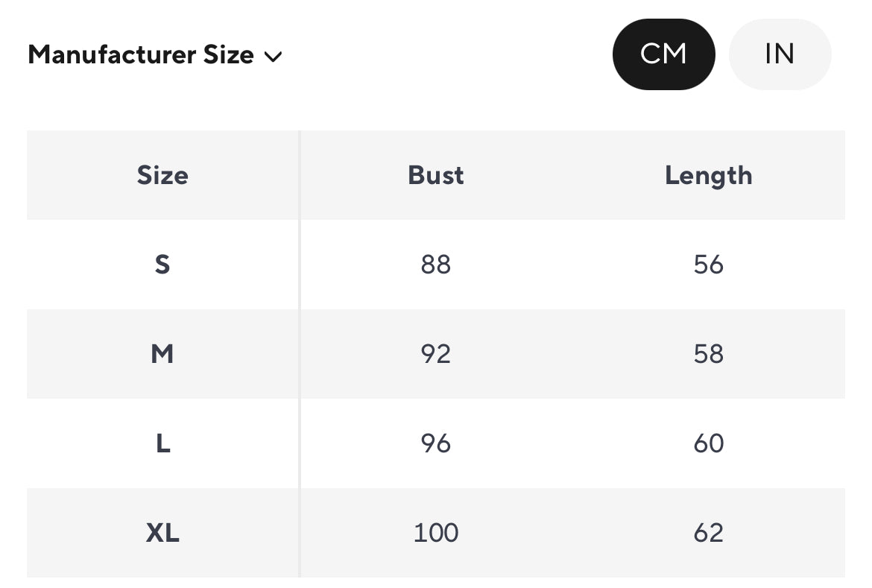The height and width of the screenshot is (588, 872).
Task: Click the Bust column header
Action: click(x=435, y=176)
